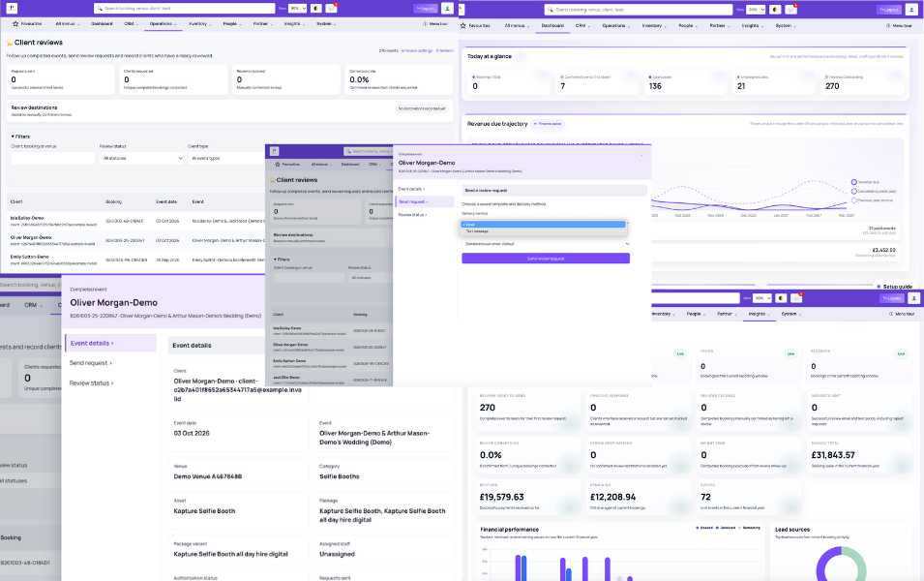Click app logo in the dimmed center Client reviews window

(x=274, y=151)
